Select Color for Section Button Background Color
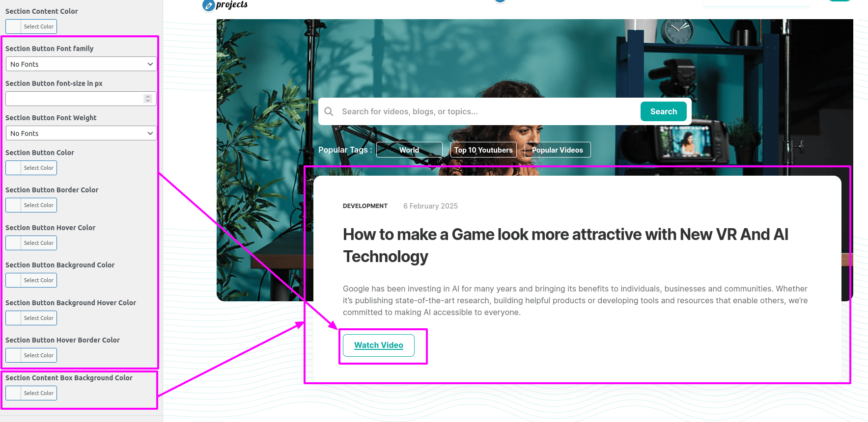Screen dimensions: 868x422 click(x=31, y=280)
